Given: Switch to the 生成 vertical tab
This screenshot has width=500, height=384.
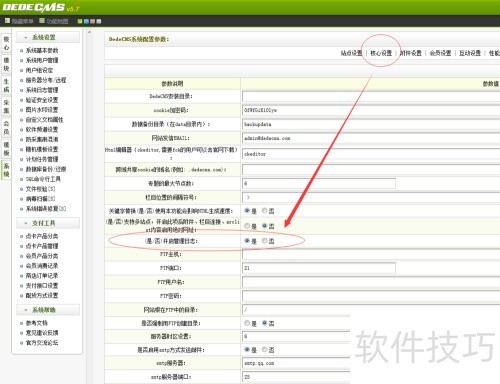Looking at the screenshot, I should click(6, 86).
